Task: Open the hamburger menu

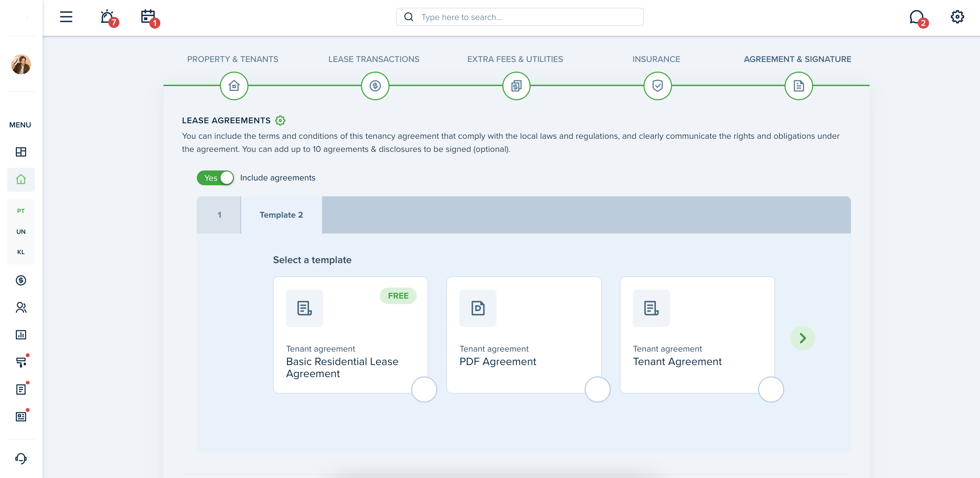Action: 66,17
